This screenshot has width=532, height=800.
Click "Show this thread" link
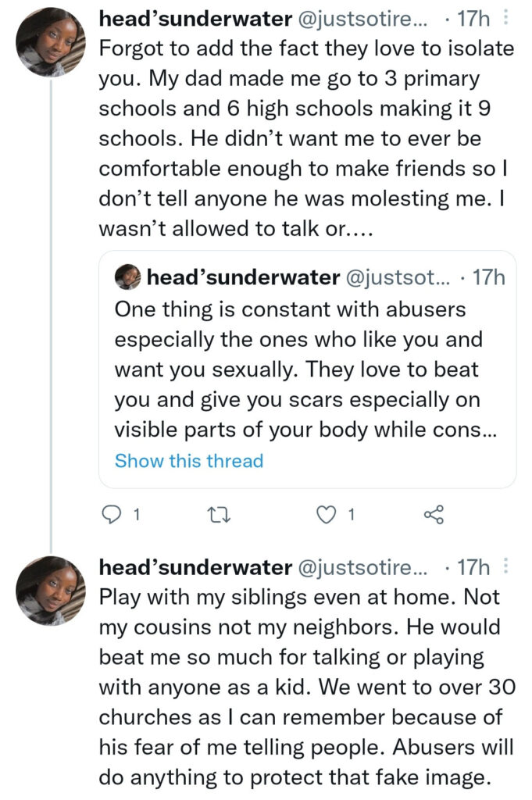tap(189, 461)
